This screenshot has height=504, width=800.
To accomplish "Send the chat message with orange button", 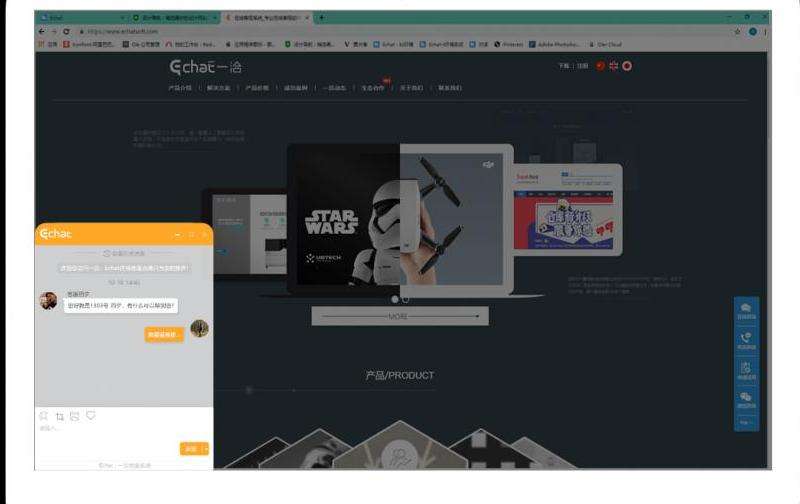I will click(191, 448).
